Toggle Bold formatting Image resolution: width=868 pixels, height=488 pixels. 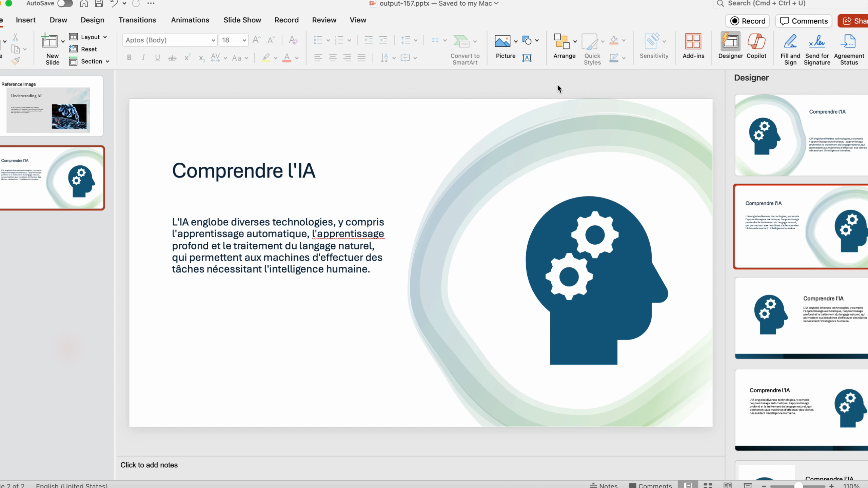coord(129,58)
